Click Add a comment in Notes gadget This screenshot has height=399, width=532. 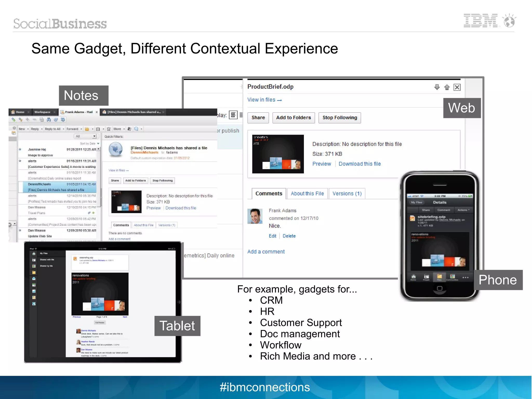click(119, 239)
